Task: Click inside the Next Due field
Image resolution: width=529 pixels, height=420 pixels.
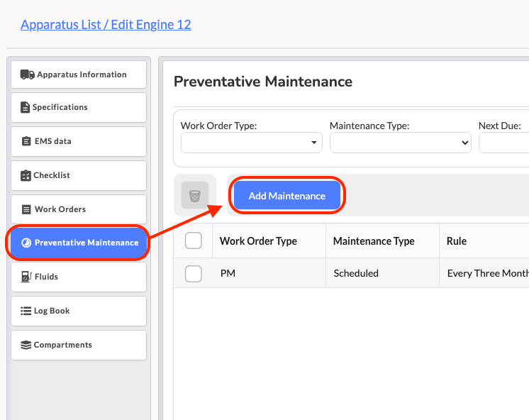Action: click(x=505, y=143)
